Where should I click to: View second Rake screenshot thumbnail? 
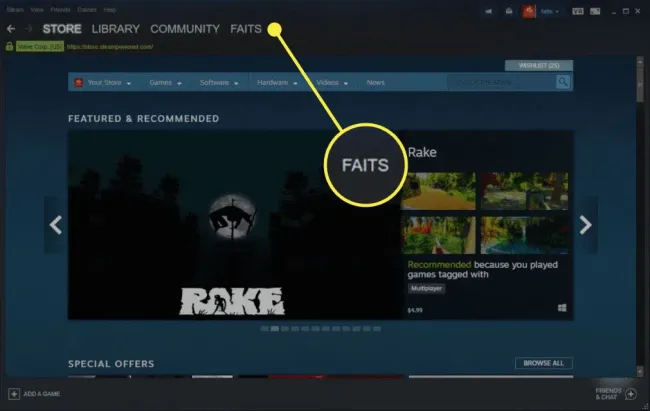pos(524,191)
